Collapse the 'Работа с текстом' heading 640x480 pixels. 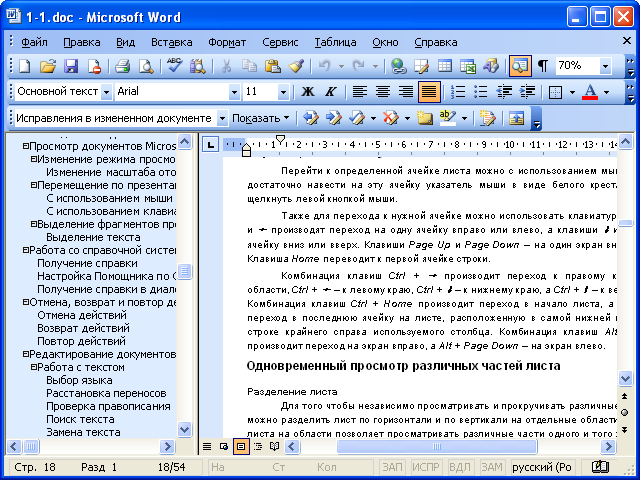coord(34,367)
